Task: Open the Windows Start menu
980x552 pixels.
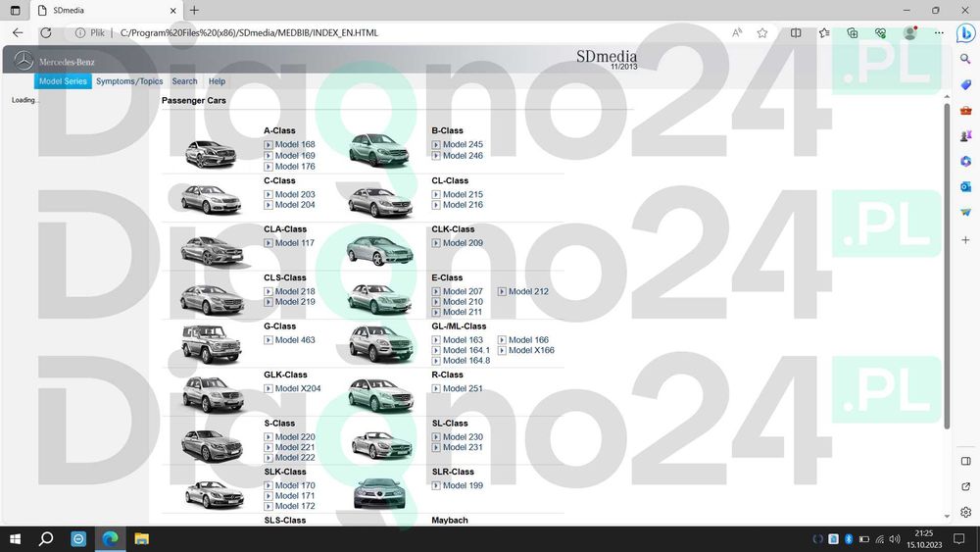Action: pos(15,539)
